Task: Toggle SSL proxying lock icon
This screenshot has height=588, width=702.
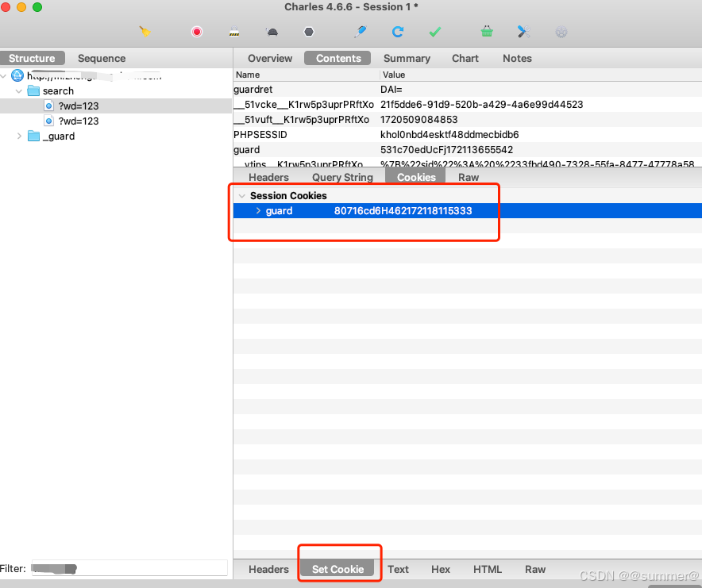Action: pos(234,32)
